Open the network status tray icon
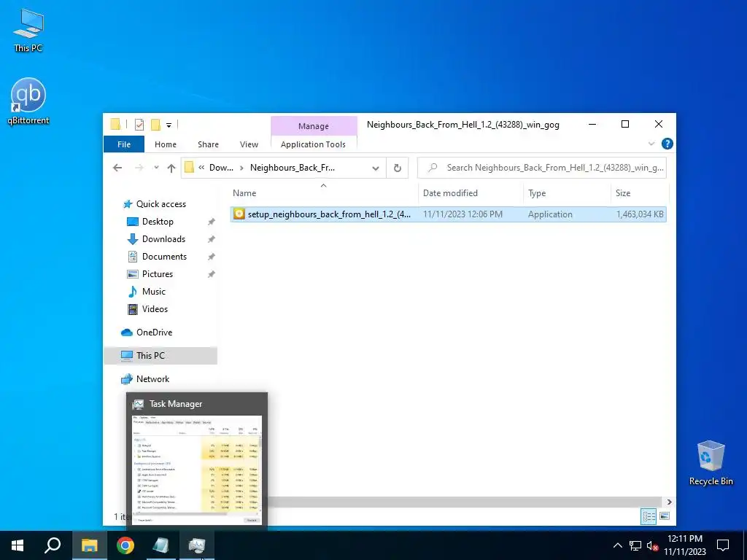747x560 pixels. coord(635,545)
